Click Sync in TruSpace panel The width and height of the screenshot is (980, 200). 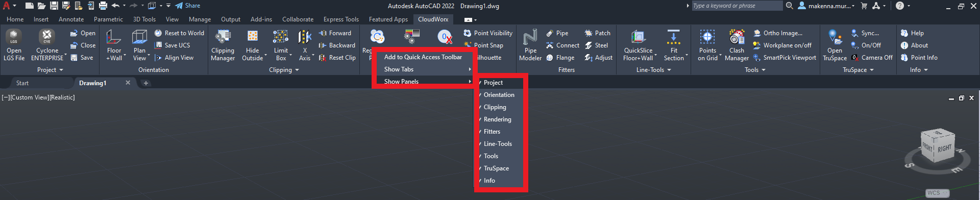865,33
